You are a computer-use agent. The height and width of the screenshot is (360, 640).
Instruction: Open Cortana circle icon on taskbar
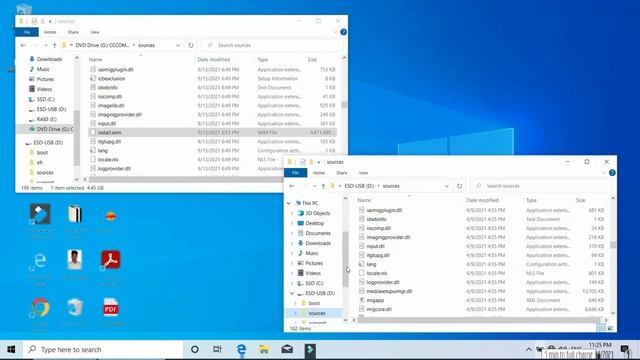click(x=195, y=349)
